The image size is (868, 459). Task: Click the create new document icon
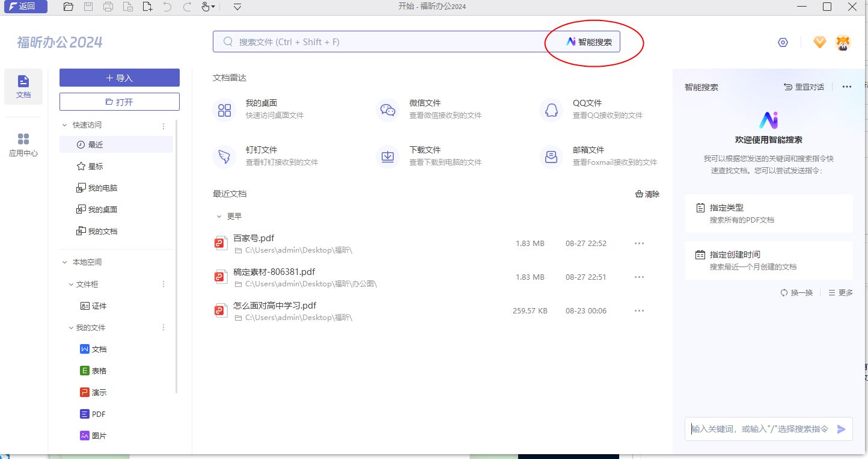coord(148,7)
